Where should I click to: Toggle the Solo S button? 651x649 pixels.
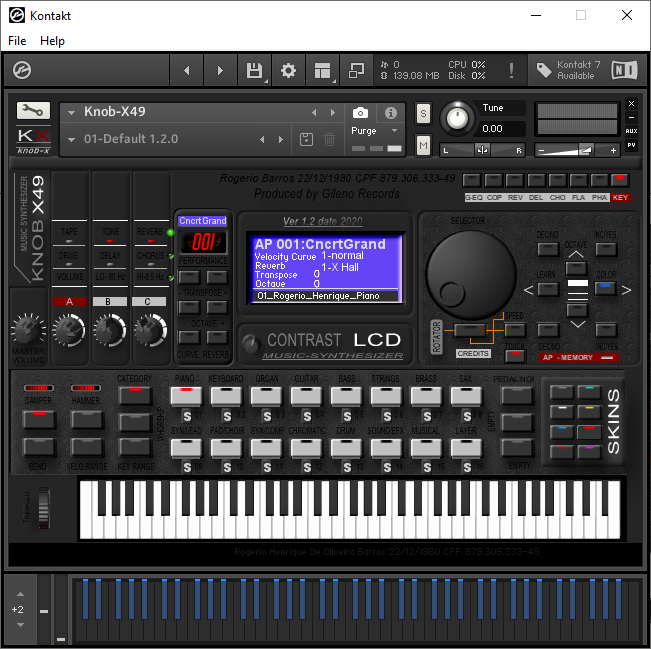pyautogui.click(x=423, y=113)
